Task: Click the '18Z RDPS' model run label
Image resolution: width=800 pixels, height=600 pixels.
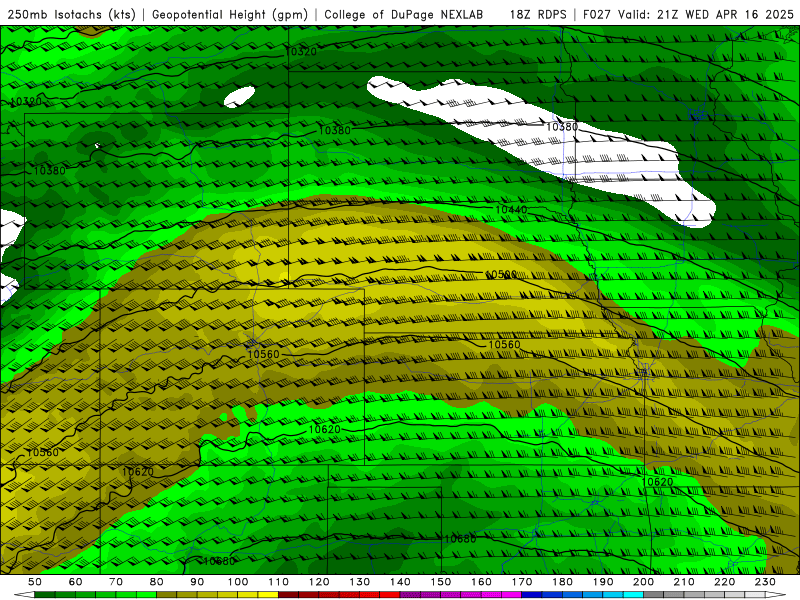Action: [538, 14]
